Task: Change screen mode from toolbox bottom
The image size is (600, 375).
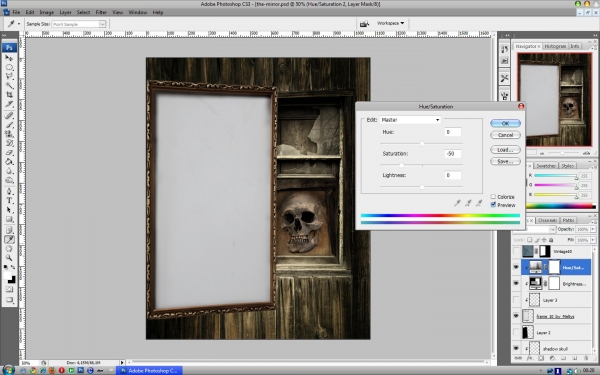Action: pos(9,300)
